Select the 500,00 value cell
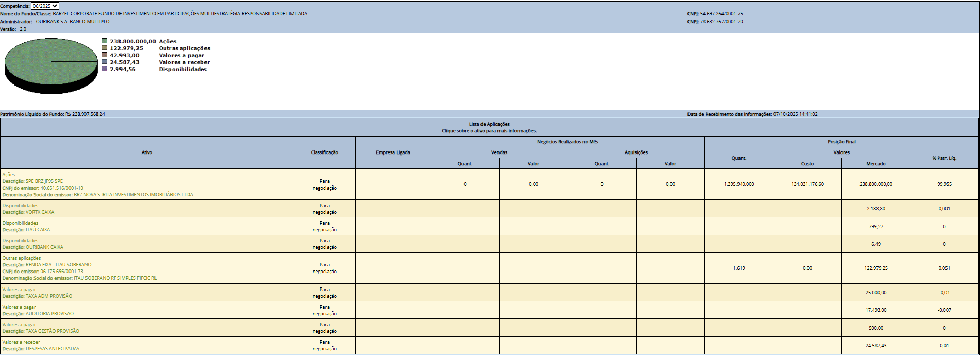 pos(876,328)
